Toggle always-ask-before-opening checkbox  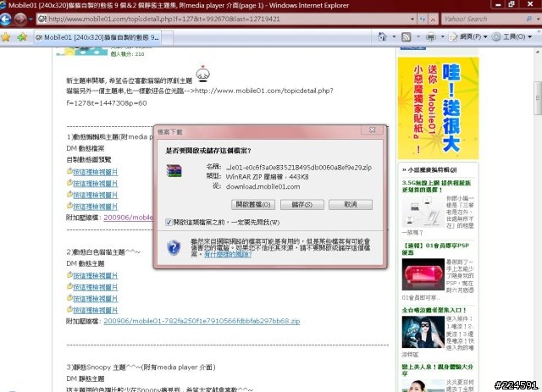click(169, 223)
